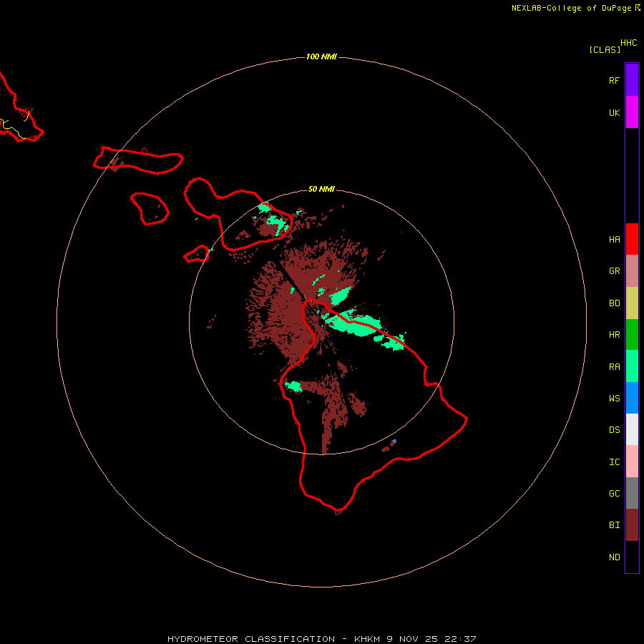This screenshot has width=644, height=644.
Task: Click the RA bright green swatch
Action: click(x=632, y=366)
